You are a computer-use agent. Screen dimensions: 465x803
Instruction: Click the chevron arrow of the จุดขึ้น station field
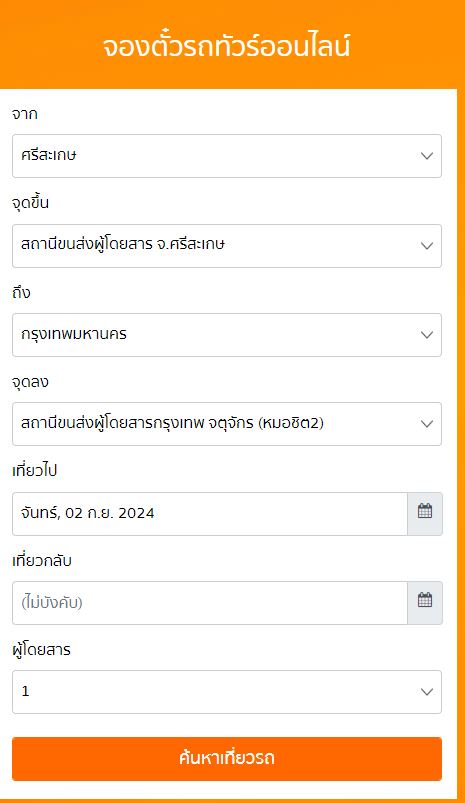pos(427,246)
